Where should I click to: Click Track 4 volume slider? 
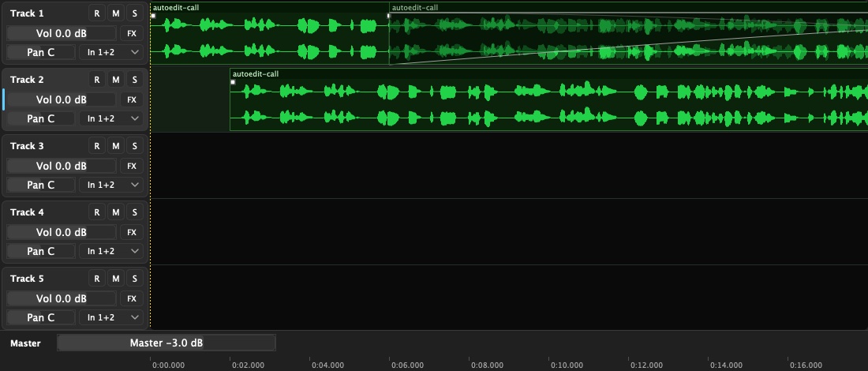[62, 233]
